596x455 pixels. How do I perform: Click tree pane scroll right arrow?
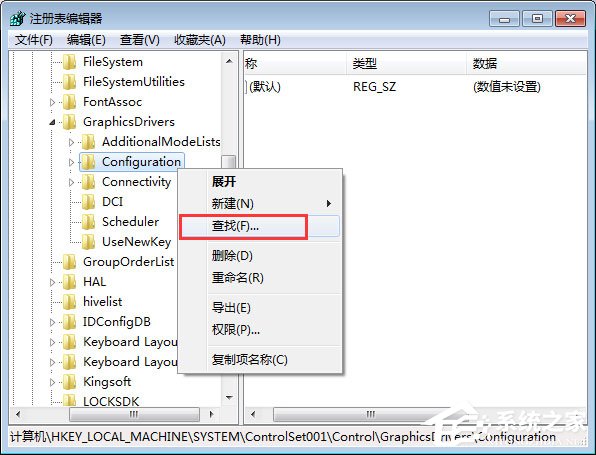212,414
